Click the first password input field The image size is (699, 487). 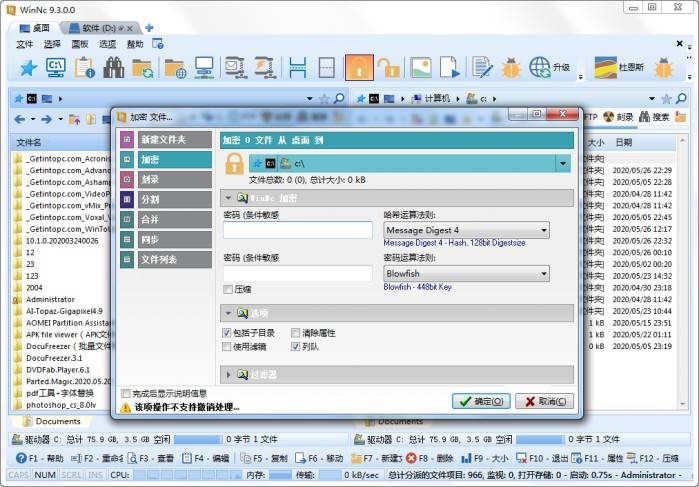[298, 231]
